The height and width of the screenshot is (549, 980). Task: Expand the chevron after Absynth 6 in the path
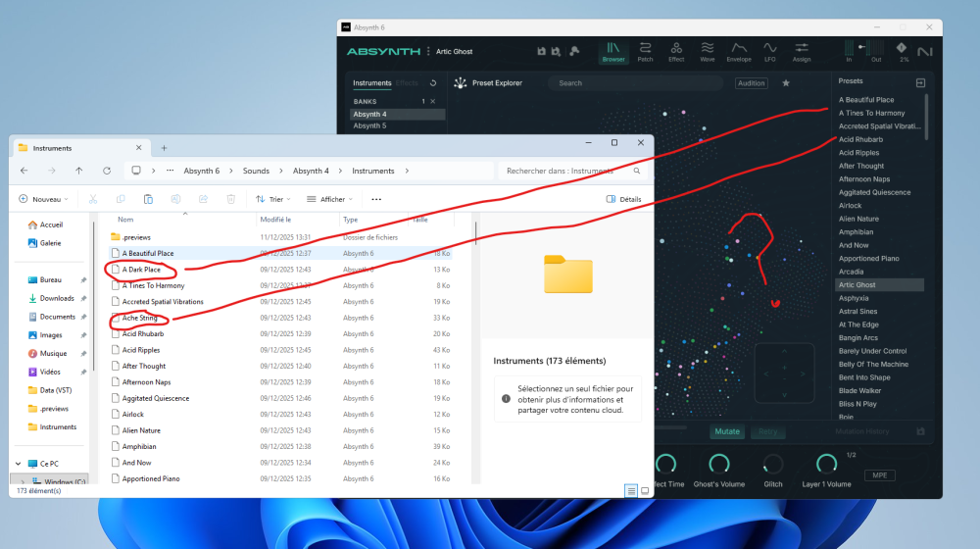pos(231,171)
